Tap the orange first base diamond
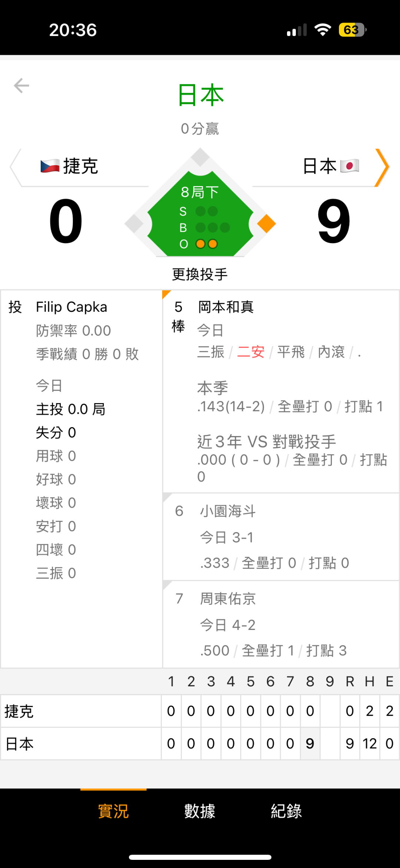This screenshot has width=400, height=868. coord(266,224)
